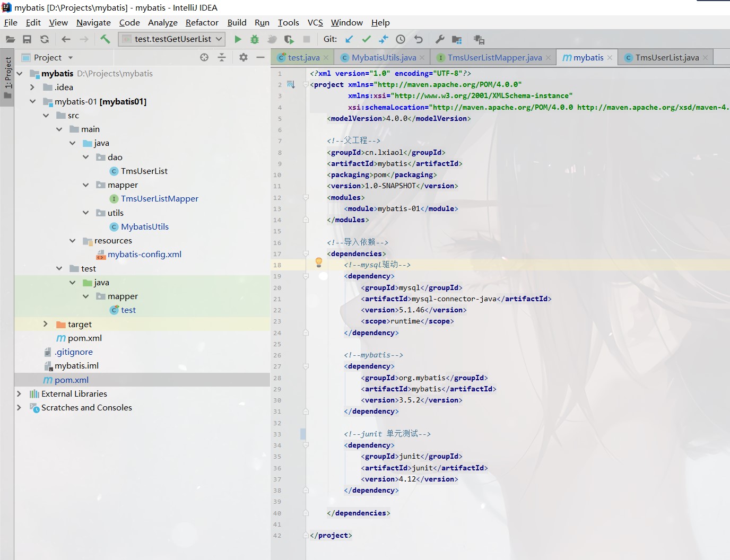
Task: Switch to the TmsUserListMapper.java tab
Action: pos(494,57)
